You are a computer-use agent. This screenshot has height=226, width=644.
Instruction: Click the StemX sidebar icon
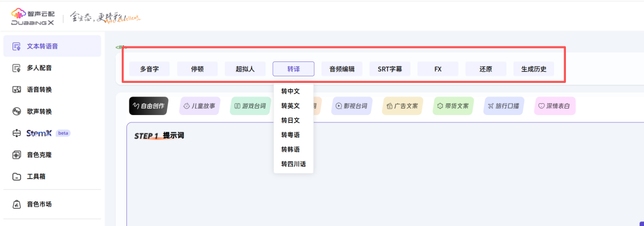[x=17, y=133]
